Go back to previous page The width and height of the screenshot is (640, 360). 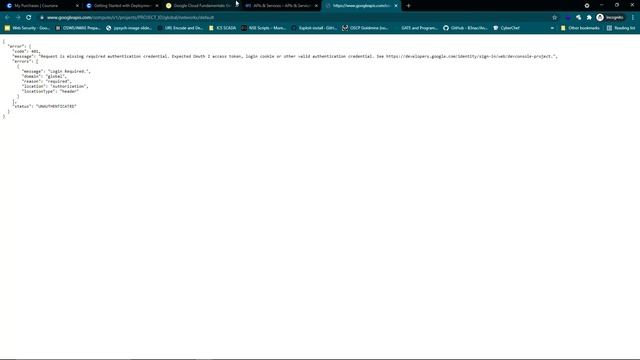[7, 18]
